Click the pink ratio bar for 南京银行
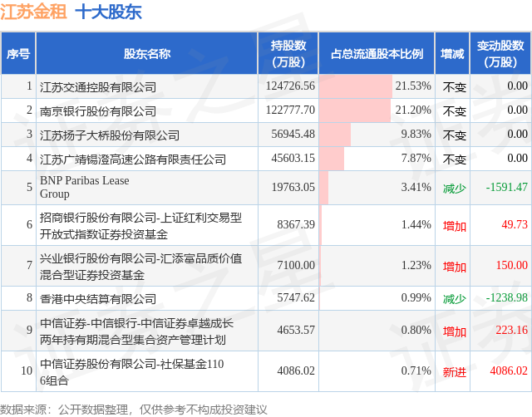This screenshot has width=532, height=417. point(355,110)
